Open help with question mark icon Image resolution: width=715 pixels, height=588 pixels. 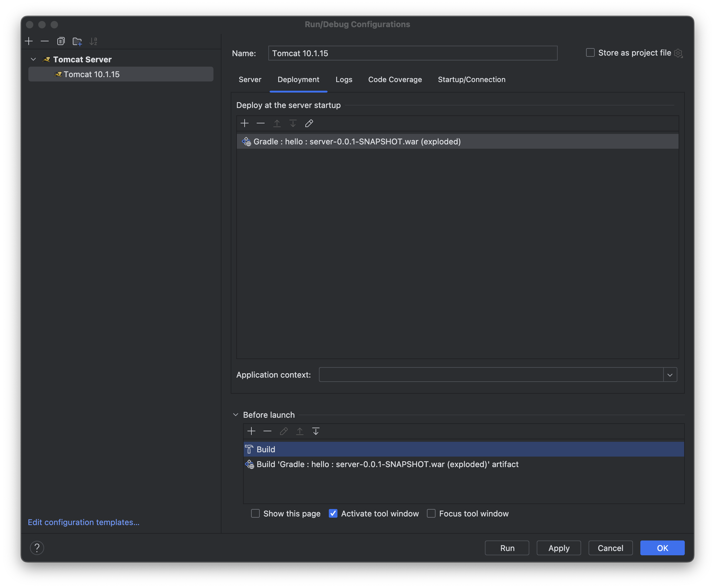pyautogui.click(x=37, y=548)
